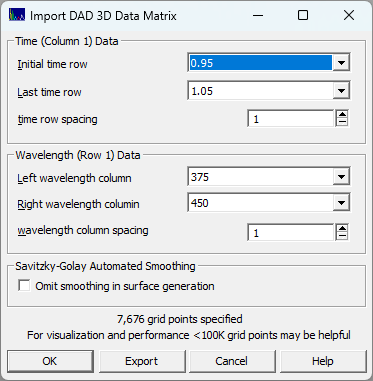The height and width of the screenshot is (381, 373).
Task: Click the "time row spacing" label
Action: pos(58,119)
